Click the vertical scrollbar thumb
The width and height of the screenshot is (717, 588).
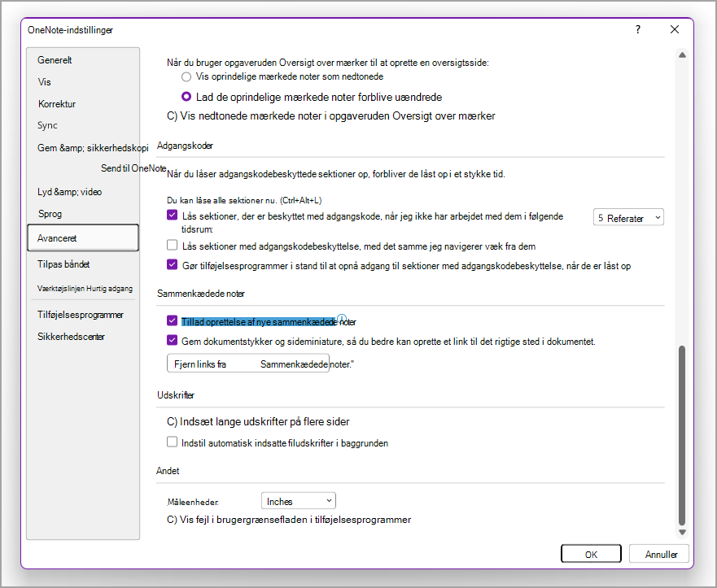(682, 435)
